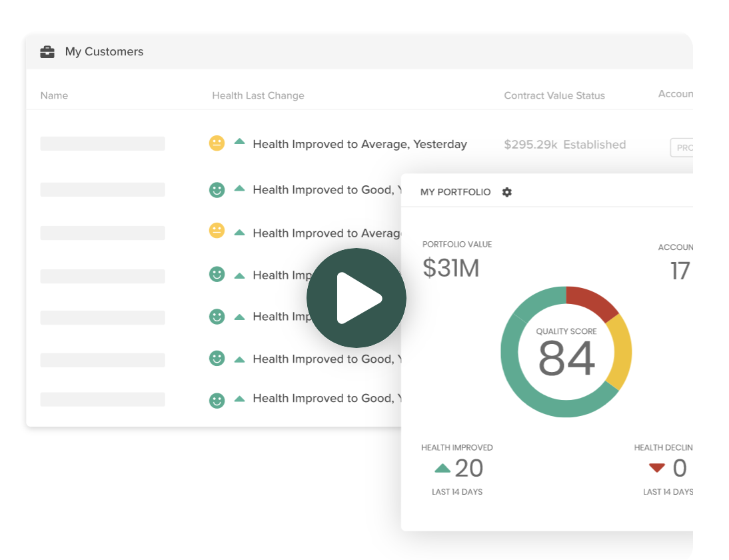729x560 pixels.
Task: Click the yellow neutral face in the third row
Action: pos(217,231)
